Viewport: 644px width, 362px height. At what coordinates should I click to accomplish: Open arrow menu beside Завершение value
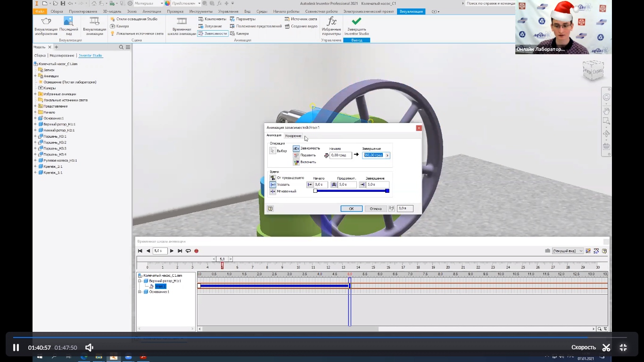tap(388, 155)
